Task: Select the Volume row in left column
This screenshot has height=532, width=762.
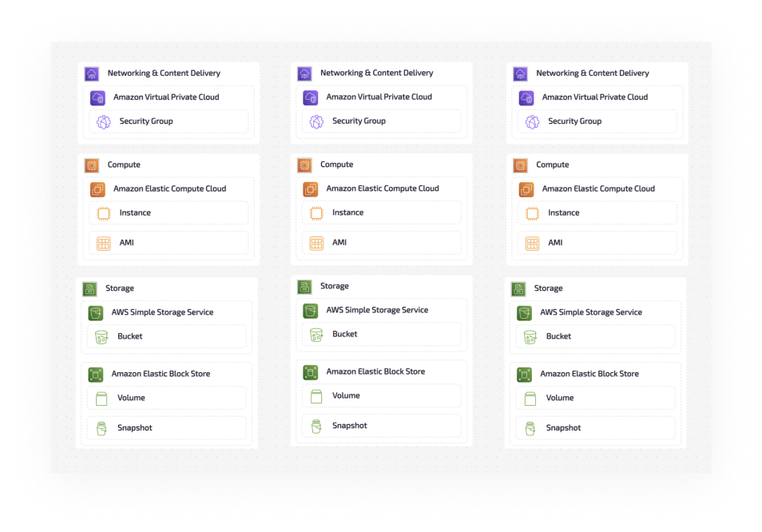Action: (167, 398)
